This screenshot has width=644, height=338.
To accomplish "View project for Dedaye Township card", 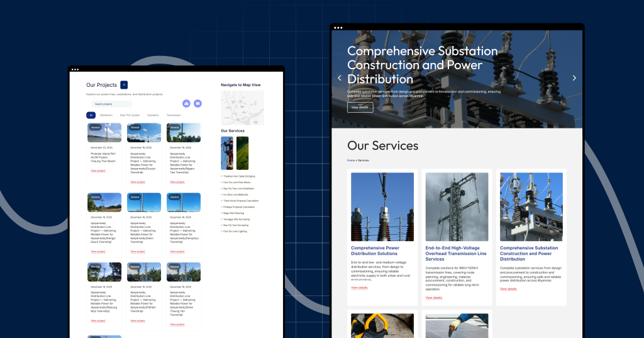I will click(138, 182).
